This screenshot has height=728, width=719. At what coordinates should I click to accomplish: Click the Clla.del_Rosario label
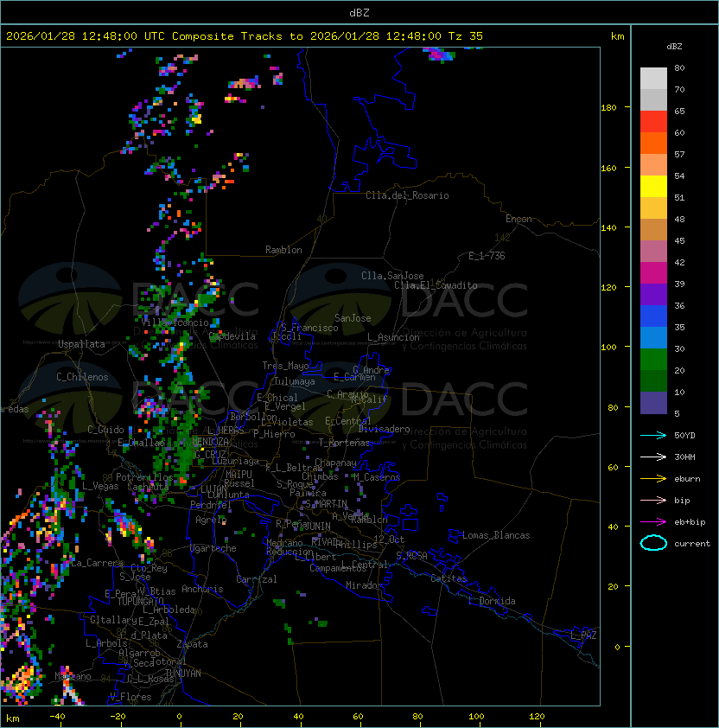(407, 195)
